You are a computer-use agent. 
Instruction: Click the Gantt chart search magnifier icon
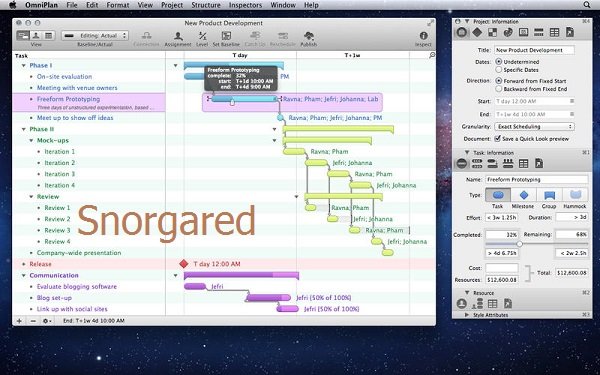tap(432, 55)
